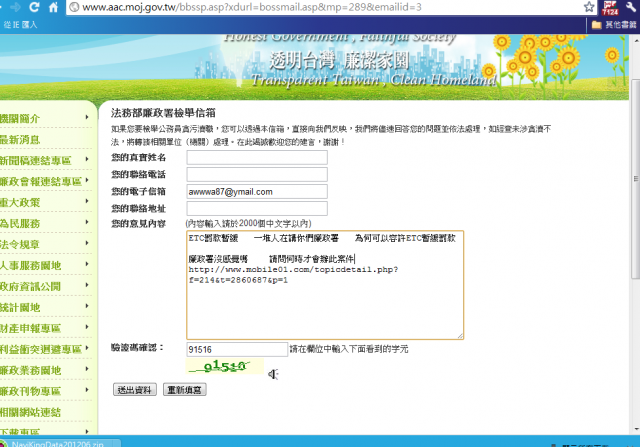Expand the arrow beside 廉政會報連結專區

87,180
